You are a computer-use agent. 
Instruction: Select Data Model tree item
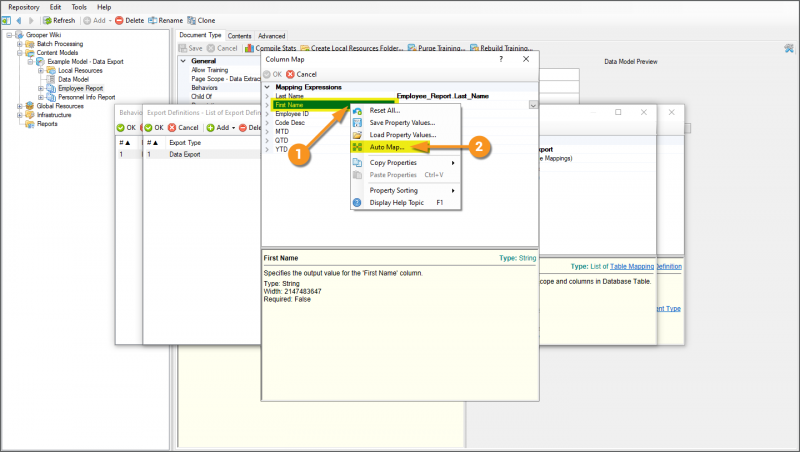73,79
